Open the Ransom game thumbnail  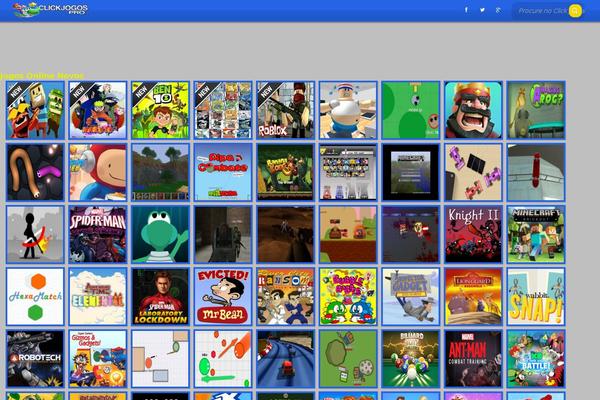pos(285,297)
